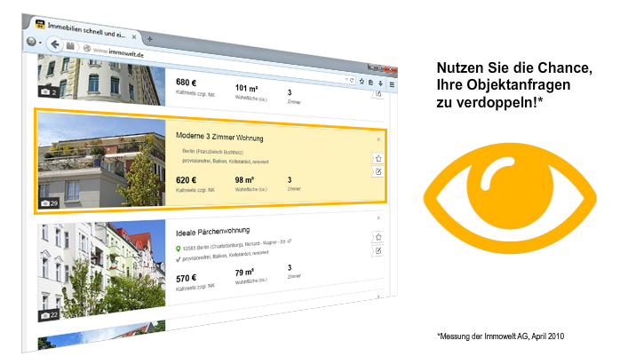Favorite the Moderne 3 Zimmer Wohnung with star
Viewport: 620px width, 364px height.
click(378, 159)
